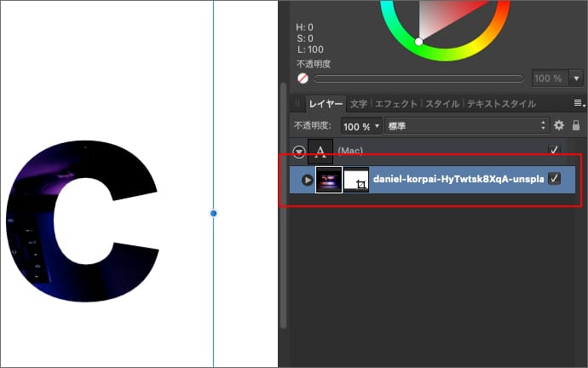
Task: Click the color opacity slider track
Action: [418, 78]
